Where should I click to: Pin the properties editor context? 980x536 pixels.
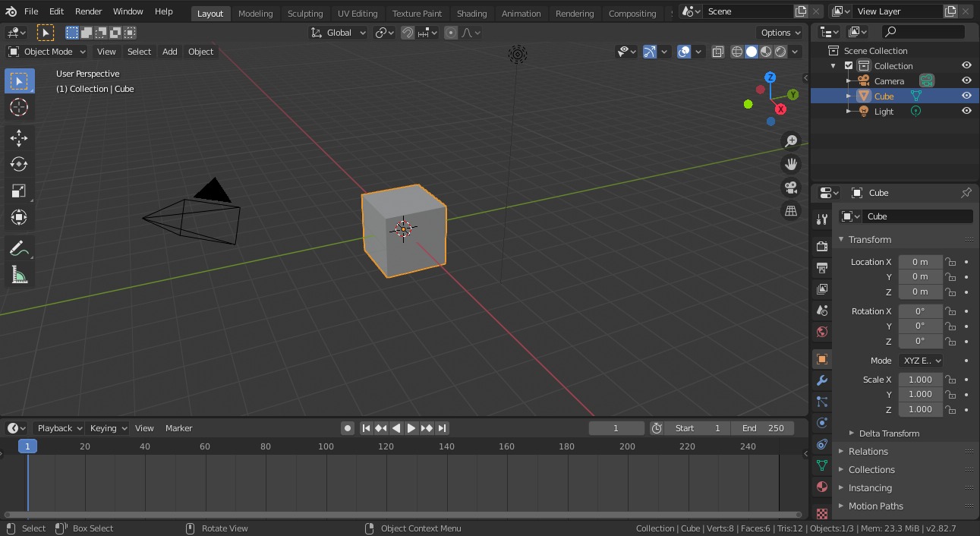pyautogui.click(x=966, y=193)
